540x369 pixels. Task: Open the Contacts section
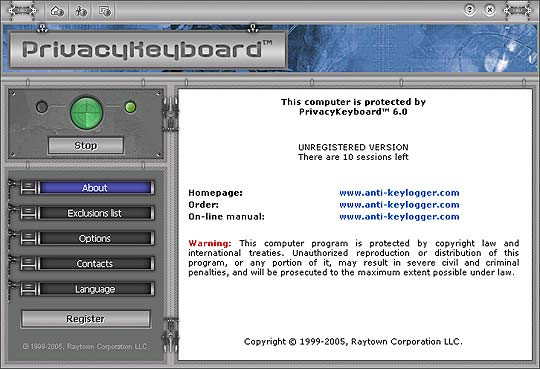(95, 264)
